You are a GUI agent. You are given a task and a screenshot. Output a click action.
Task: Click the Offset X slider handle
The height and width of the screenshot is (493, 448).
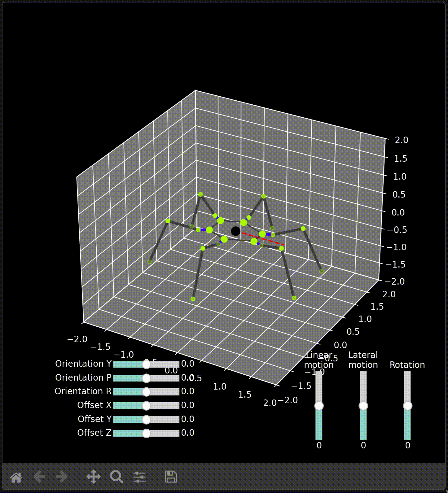point(146,406)
